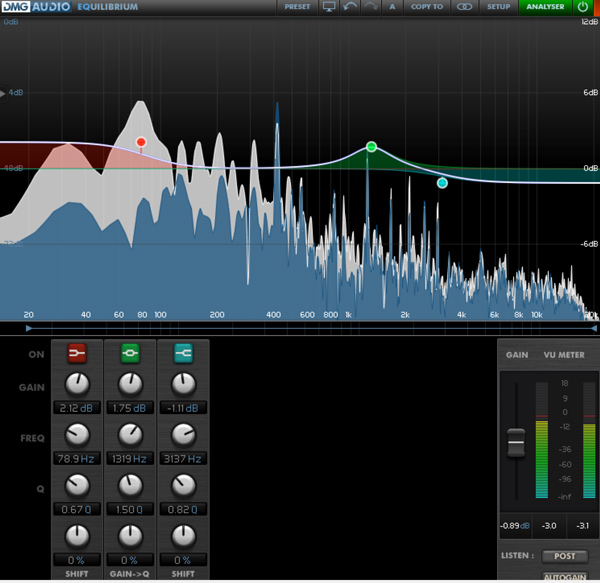The width and height of the screenshot is (600, 583).
Task: Click the frequency knob above 1319 Hz
Action: [x=130, y=435]
